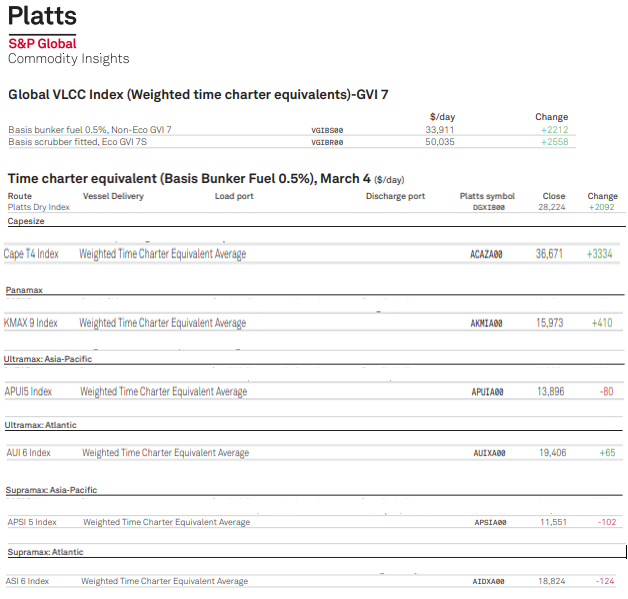
Task: Click the symbol AKMIA00
Action: [x=486, y=323]
